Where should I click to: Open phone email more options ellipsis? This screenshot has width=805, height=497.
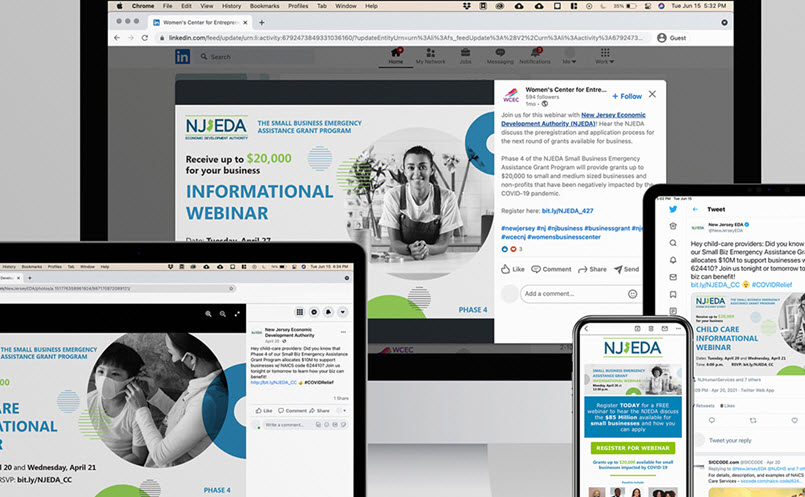click(x=678, y=329)
